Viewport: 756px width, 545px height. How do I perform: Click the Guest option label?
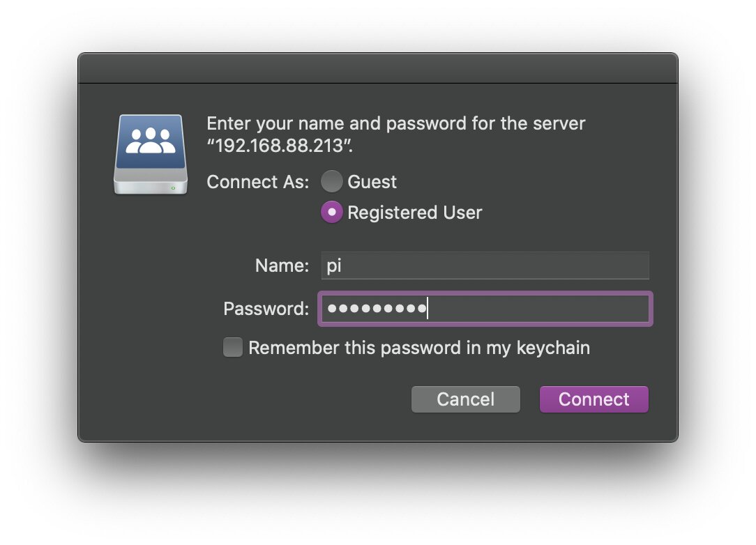tap(372, 182)
